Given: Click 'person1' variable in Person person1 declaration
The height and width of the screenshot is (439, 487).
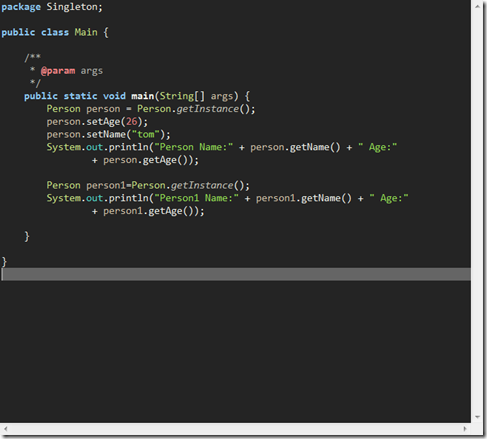Looking at the screenshot, I should pyautogui.click(x=106, y=185).
